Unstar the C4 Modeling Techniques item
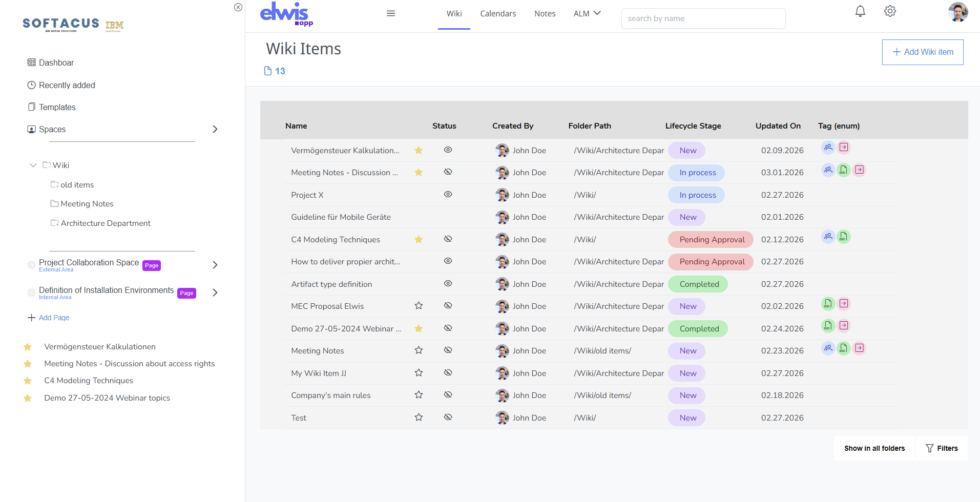This screenshot has width=980, height=502. coord(419,239)
